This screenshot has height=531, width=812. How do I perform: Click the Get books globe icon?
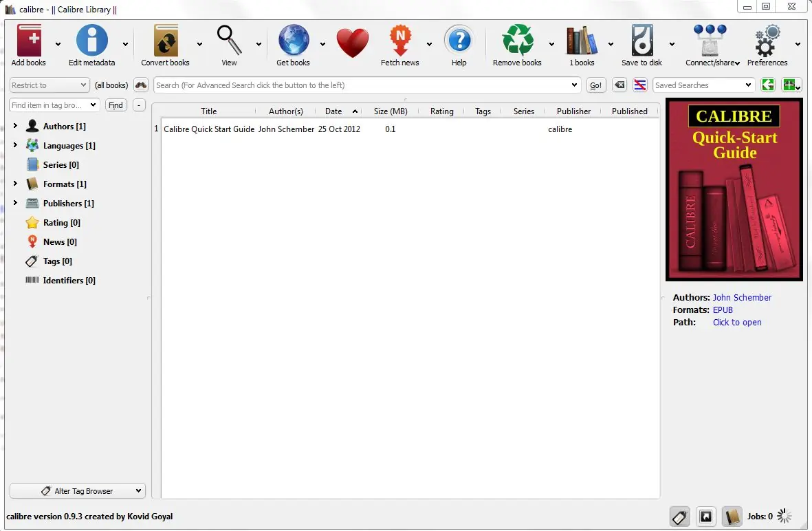tap(293, 41)
